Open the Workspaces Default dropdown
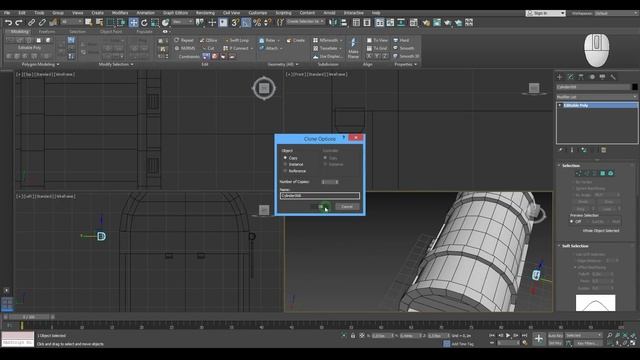 [616, 13]
